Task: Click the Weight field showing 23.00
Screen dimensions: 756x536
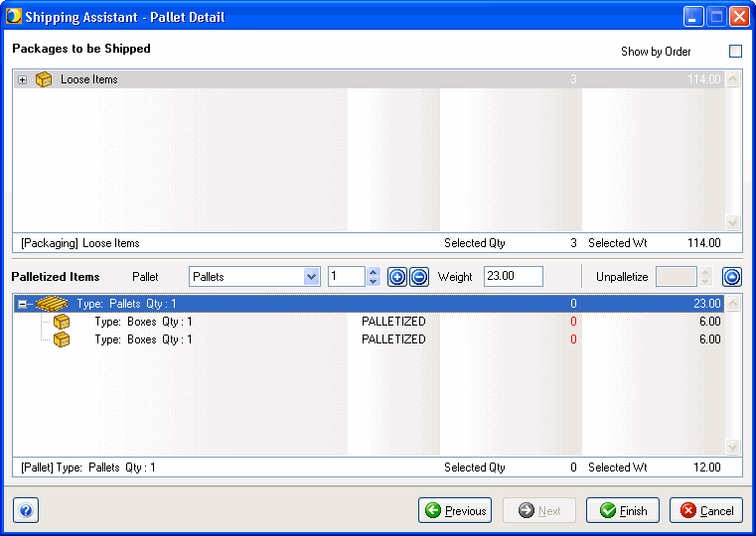Action: click(514, 276)
